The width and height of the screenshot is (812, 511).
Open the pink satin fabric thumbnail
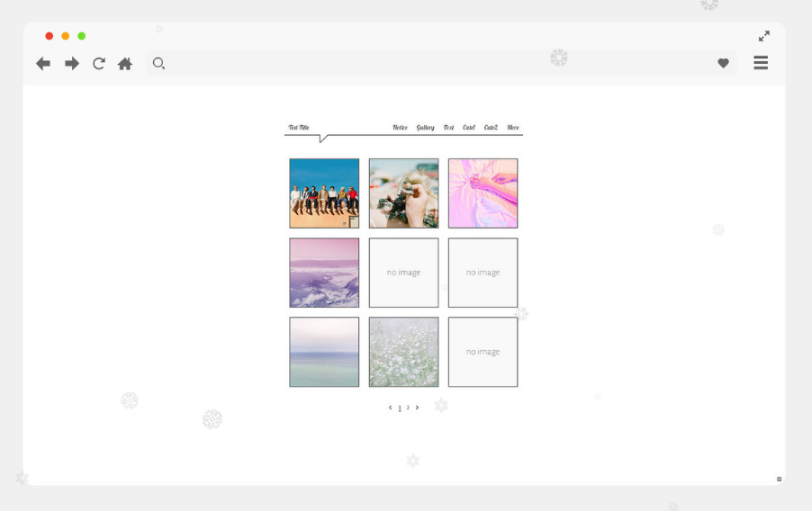[483, 193]
